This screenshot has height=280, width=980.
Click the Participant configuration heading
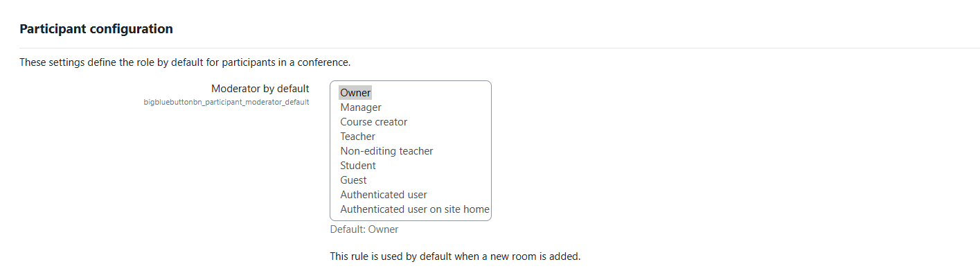click(x=96, y=29)
